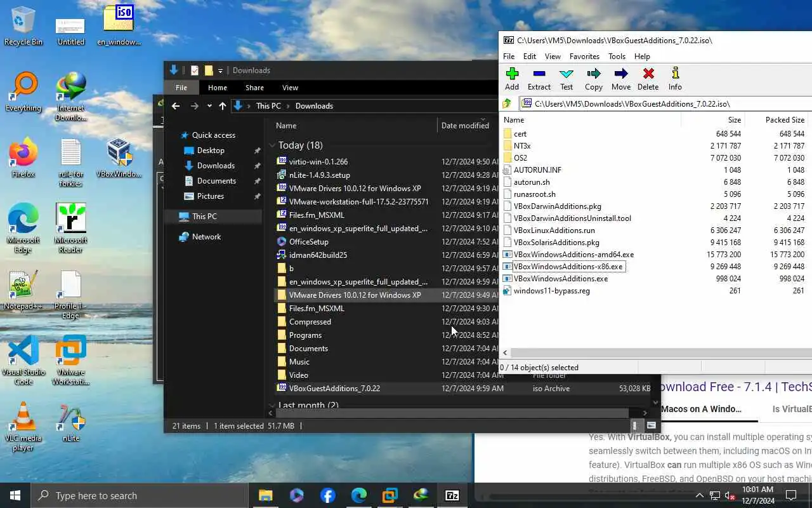Select the Notepad++ desktop shortcut
Viewport: 812px width, 508px height.
point(23,291)
